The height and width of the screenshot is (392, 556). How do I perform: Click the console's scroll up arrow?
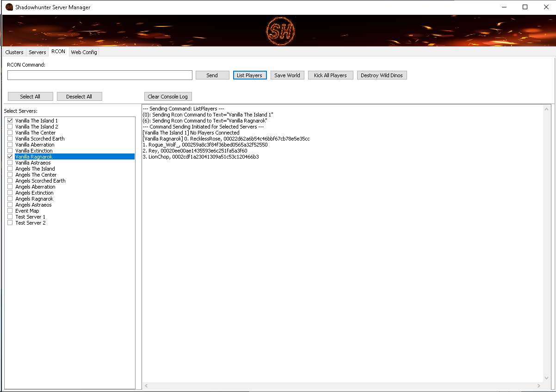[547, 110]
